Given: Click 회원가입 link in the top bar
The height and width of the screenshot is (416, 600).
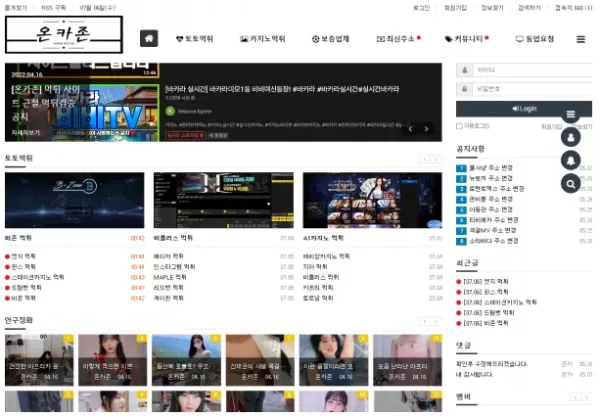Looking at the screenshot, I should pos(455,8).
